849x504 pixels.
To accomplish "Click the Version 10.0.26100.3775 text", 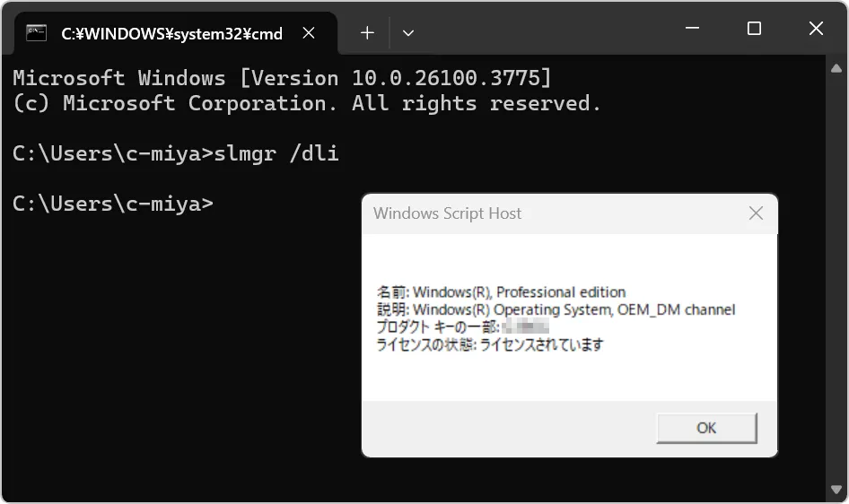I will point(395,78).
